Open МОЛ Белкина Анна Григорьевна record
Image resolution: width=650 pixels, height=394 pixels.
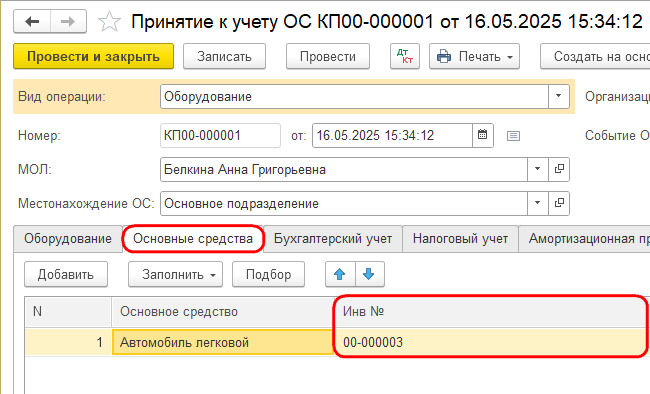pos(559,169)
